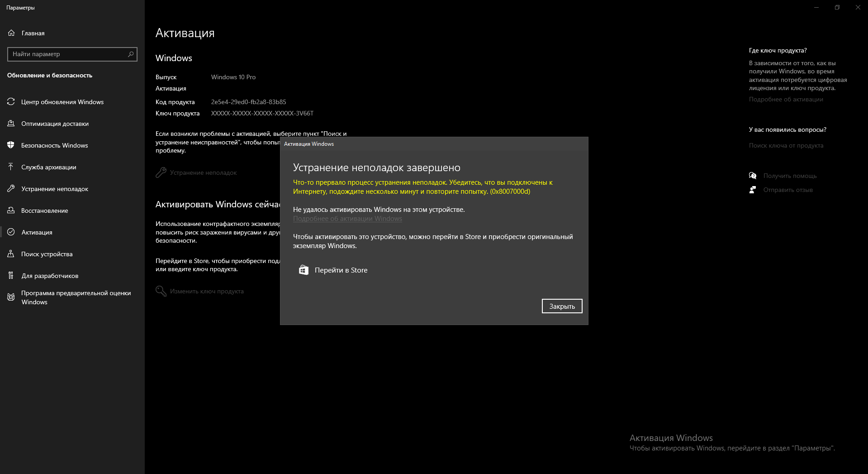Screen dimensions: 868x474
Task: Click the Delivery Optimization icon
Action: click(11, 124)
